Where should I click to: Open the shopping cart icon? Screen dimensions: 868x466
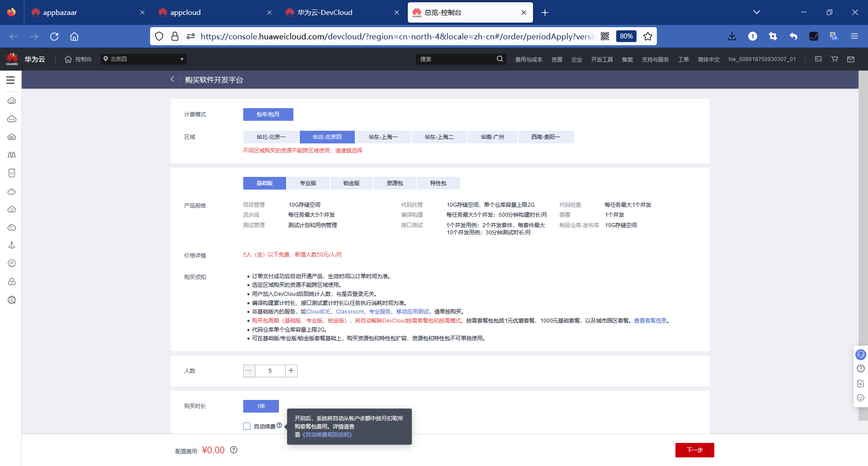click(835, 59)
